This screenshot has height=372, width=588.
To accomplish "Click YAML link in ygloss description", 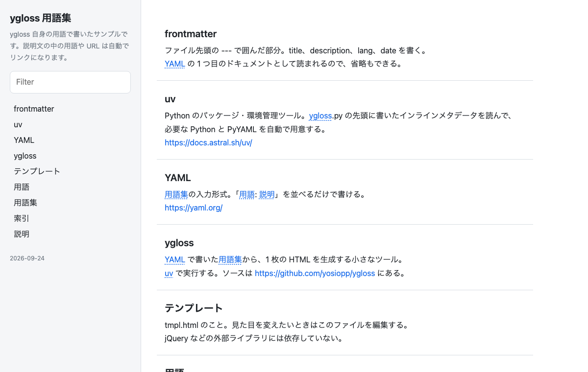I will (175, 259).
